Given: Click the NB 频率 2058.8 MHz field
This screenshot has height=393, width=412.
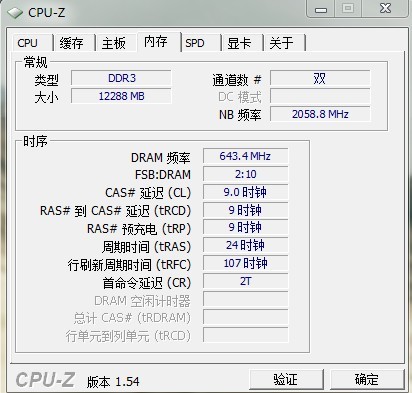Looking at the screenshot, I should click(320, 114).
